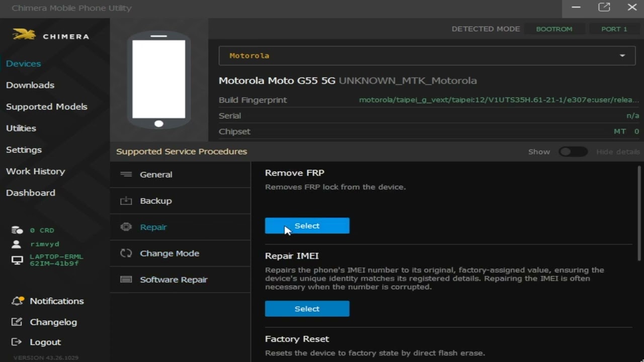Select the Repair procedures tab
The width and height of the screenshot is (644, 362).
(180, 227)
